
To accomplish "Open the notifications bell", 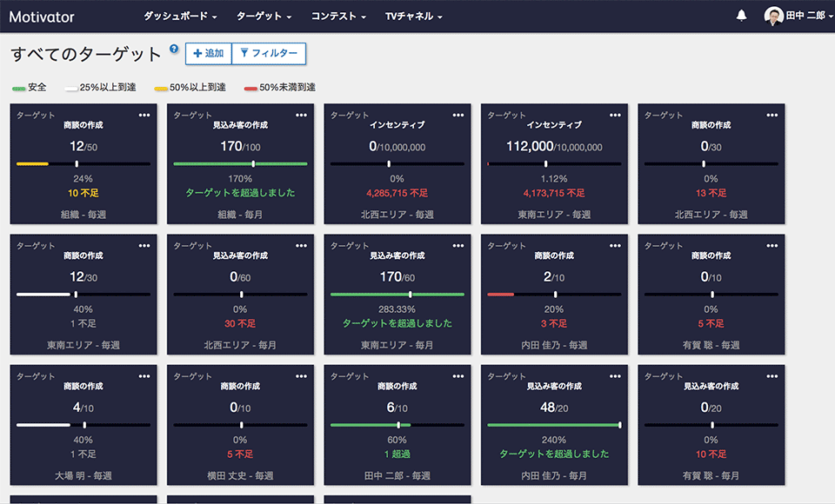I will pyautogui.click(x=741, y=16).
